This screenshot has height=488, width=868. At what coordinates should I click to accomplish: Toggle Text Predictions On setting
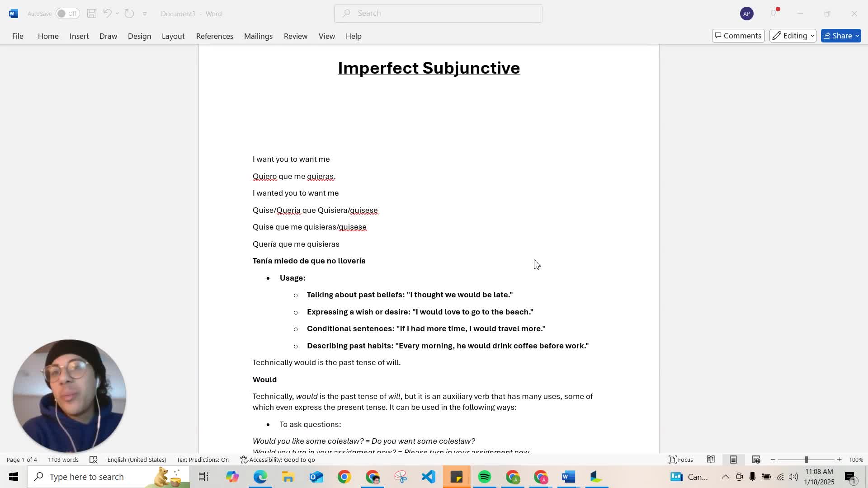(x=202, y=460)
